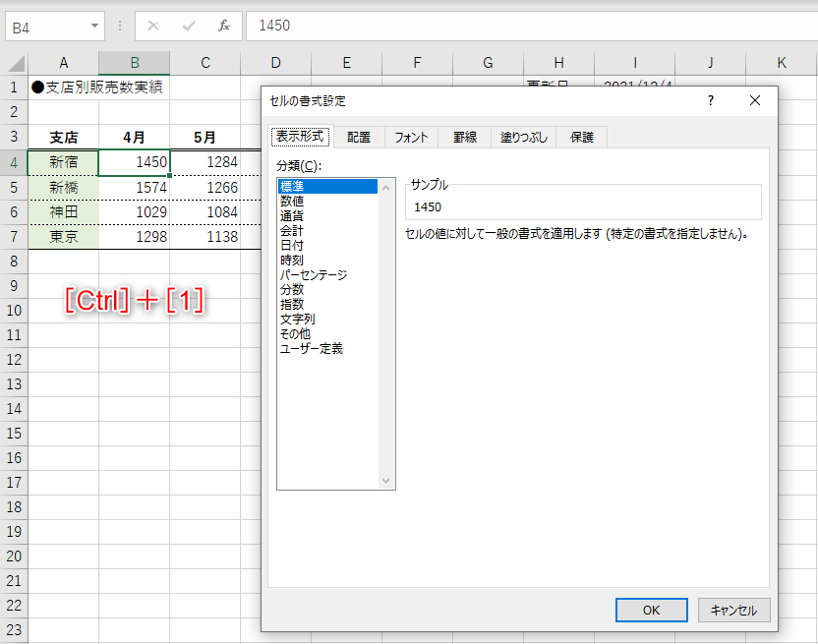
Task: Switch to the 保護 tab
Action: [581, 138]
